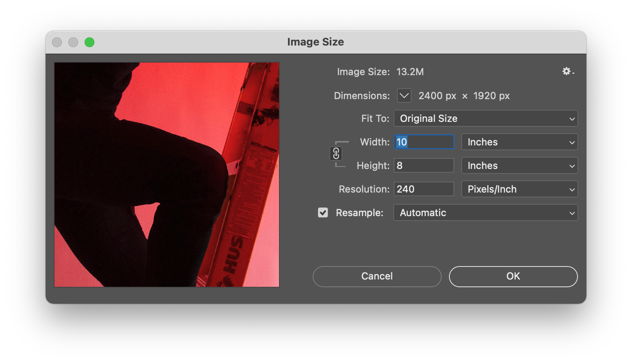This screenshot has width=632, height=364.
Task: Click the Height label
Action: [x=373, y=166]
